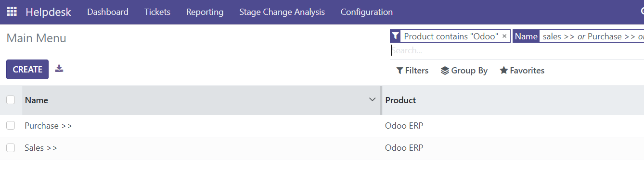Open the Dashboard menu
Viewport: 644px width, 180px height.
tap(108, 12)
